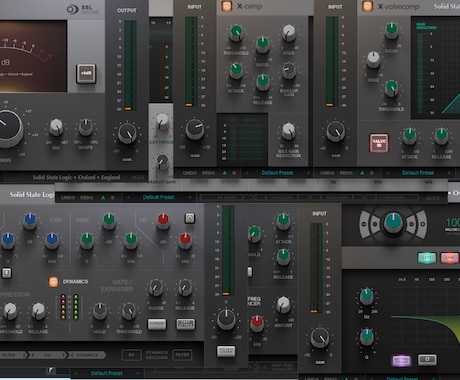The height and width of the screenshot is (380, 460).
Task: Click the Amount knob above the red knob
Action: (x=283, y=304)
